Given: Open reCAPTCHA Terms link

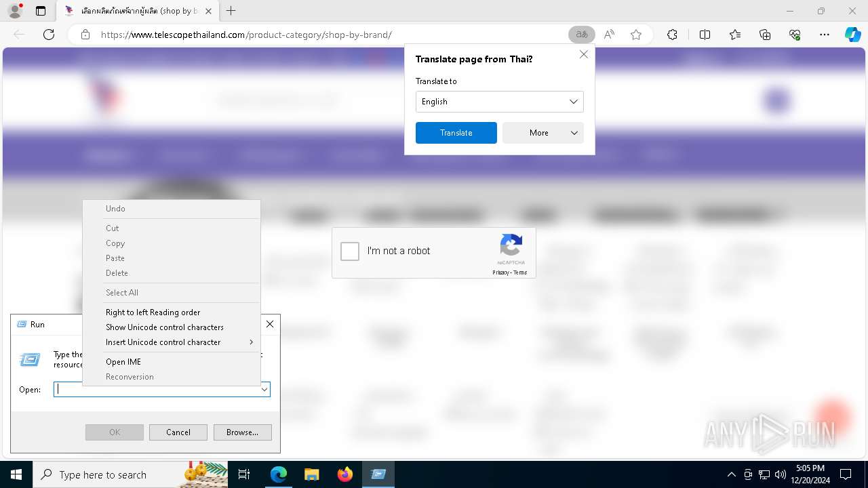Looking at the screenshot, I should [x=520, y=272].
